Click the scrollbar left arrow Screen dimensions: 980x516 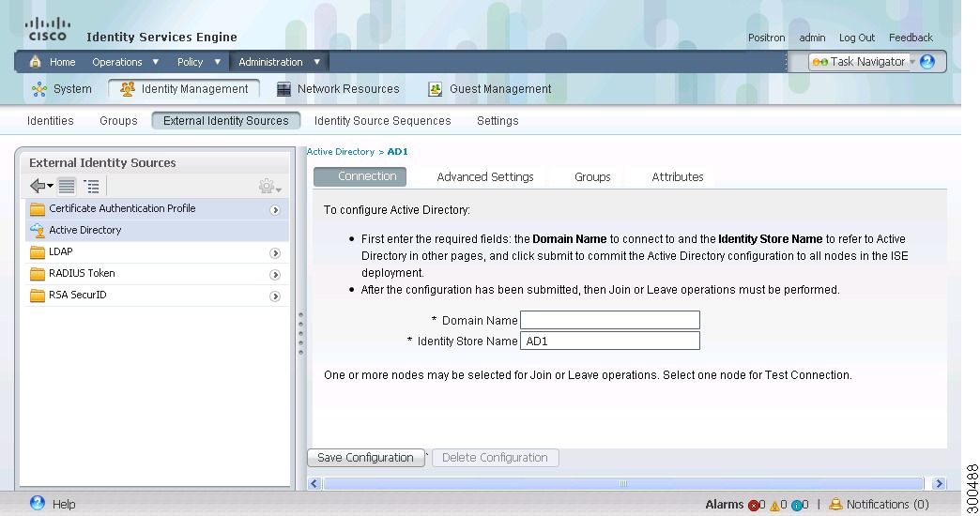314,483
